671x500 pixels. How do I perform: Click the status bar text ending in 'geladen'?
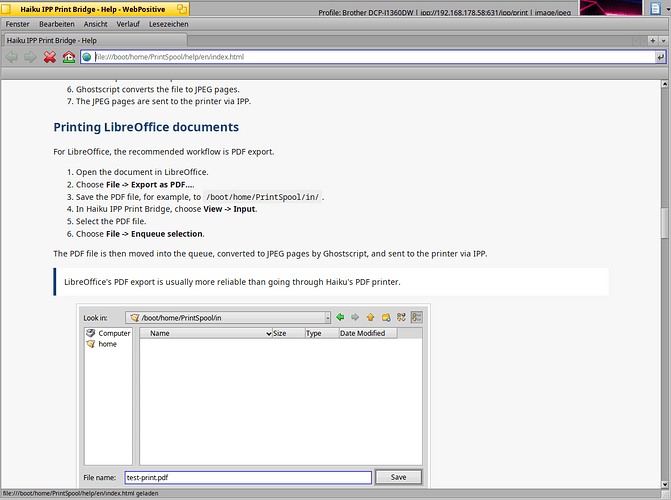81,493
